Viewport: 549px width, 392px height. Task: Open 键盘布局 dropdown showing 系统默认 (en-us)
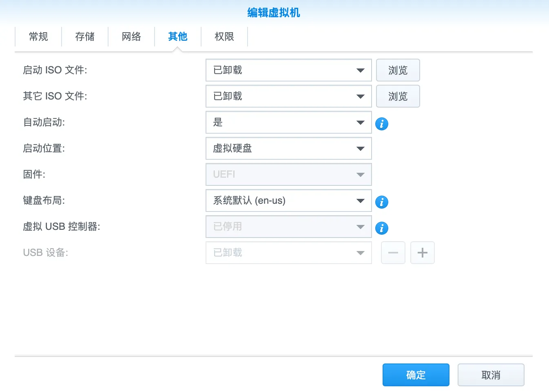[x=288, y=200]
